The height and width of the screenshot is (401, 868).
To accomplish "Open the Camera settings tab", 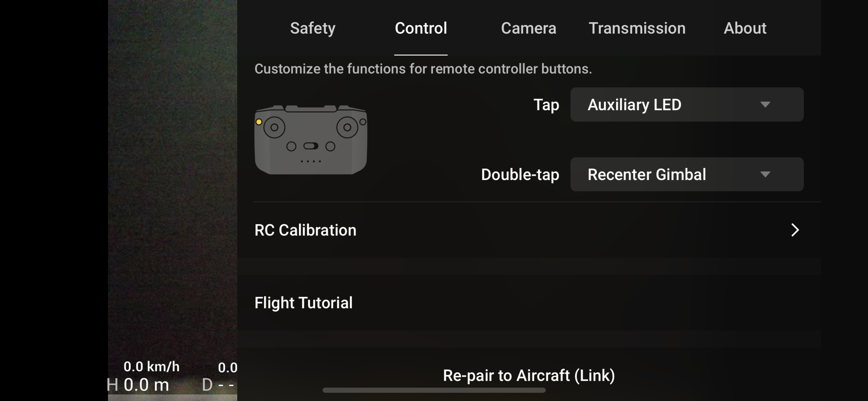I will [528, 28].
